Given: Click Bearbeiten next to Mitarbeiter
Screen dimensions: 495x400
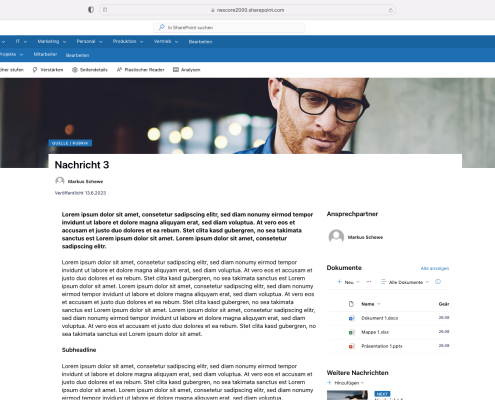Looking at the screenshot, I should pos(77,55).
